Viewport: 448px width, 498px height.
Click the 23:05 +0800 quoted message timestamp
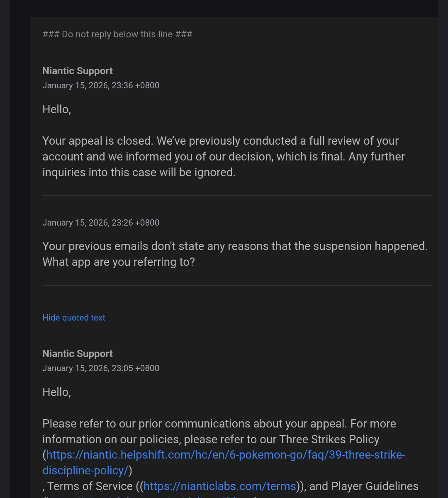tap(101, 368)
